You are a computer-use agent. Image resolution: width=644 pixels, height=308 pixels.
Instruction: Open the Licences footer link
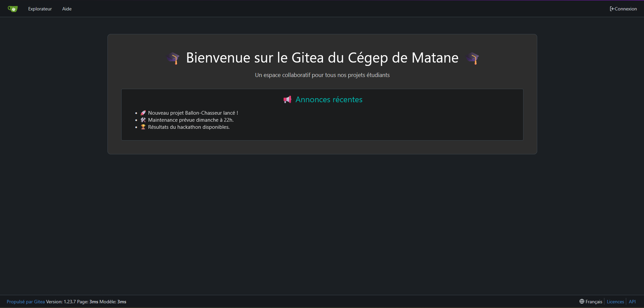615,302
